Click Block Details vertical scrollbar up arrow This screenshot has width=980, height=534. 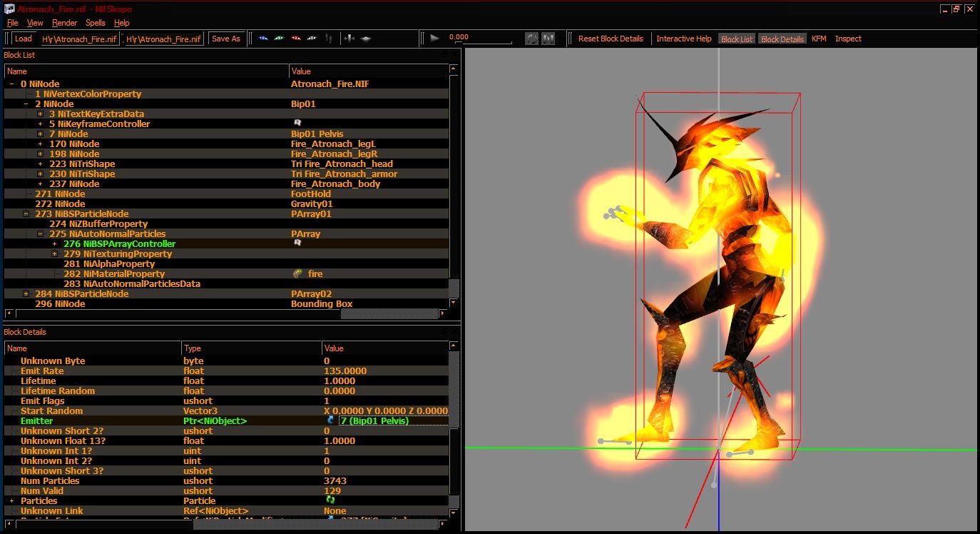(454, 346)
